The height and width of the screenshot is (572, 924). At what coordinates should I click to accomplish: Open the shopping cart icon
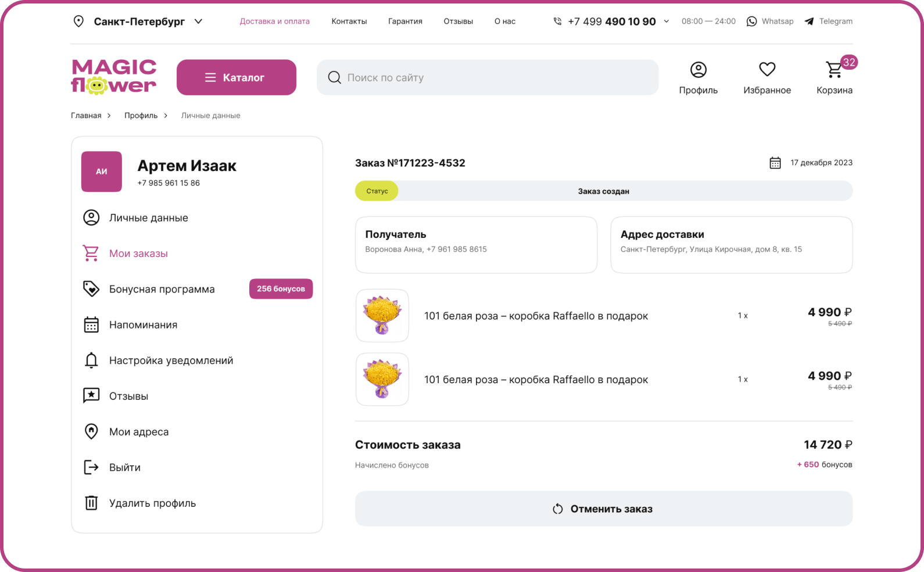click(x=834, y=70)
